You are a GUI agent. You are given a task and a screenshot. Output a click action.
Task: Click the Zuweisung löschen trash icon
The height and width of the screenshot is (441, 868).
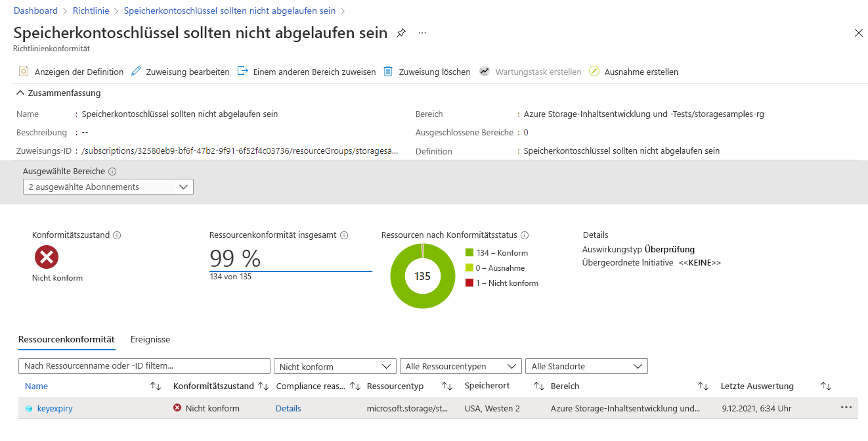388,71
